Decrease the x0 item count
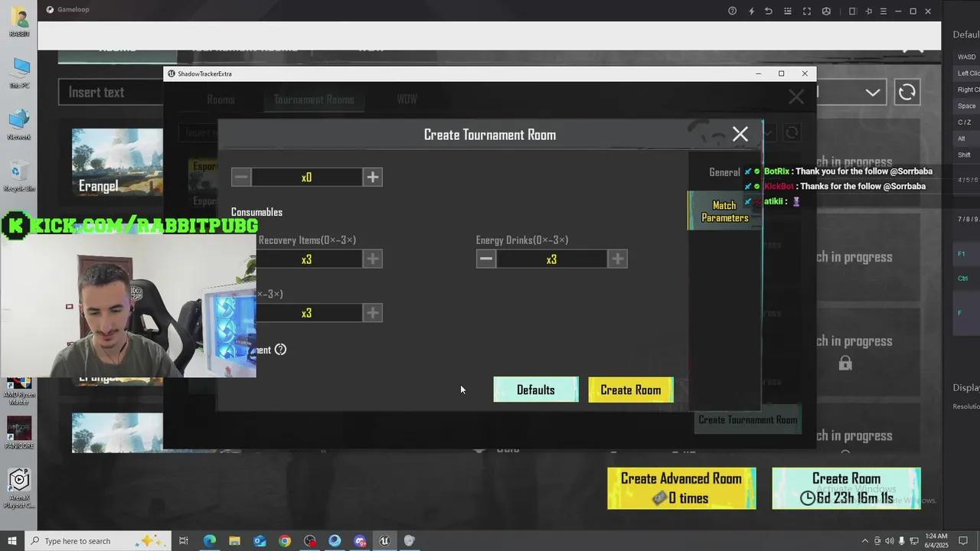 241,177
